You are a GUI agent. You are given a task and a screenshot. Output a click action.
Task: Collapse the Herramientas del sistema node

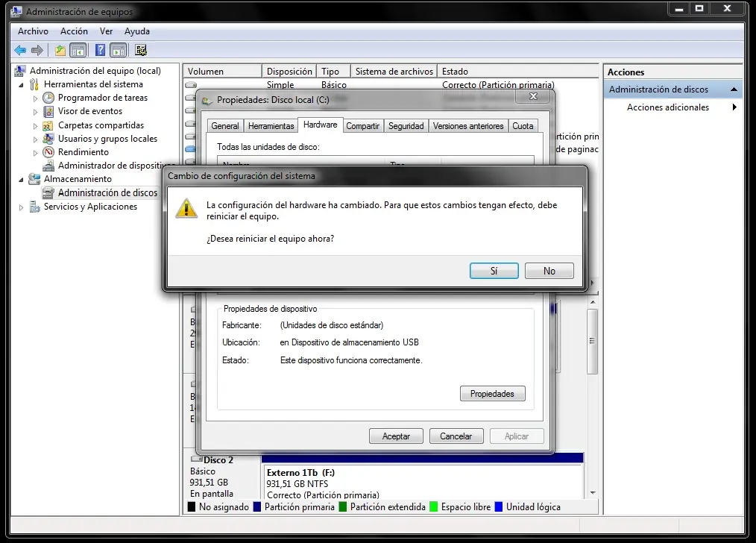click(21, 85)
